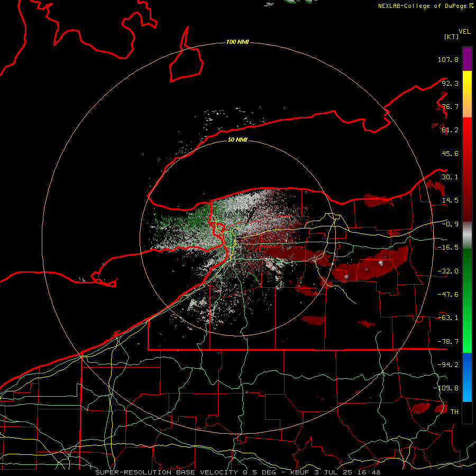Click the 14.5 velocity scale value
The height and width of the screenshot is (476, 476).
tap(450, 200)
